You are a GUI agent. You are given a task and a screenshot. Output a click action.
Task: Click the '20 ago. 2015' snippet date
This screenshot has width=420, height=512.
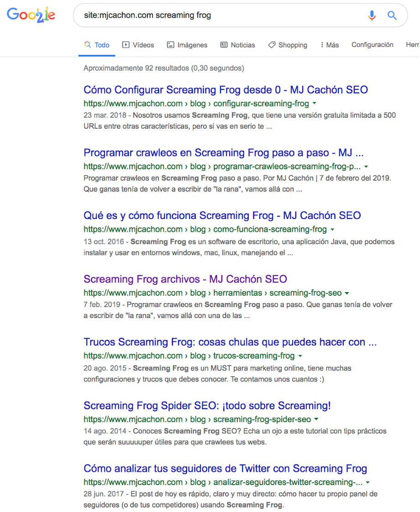tap(105, 368)
